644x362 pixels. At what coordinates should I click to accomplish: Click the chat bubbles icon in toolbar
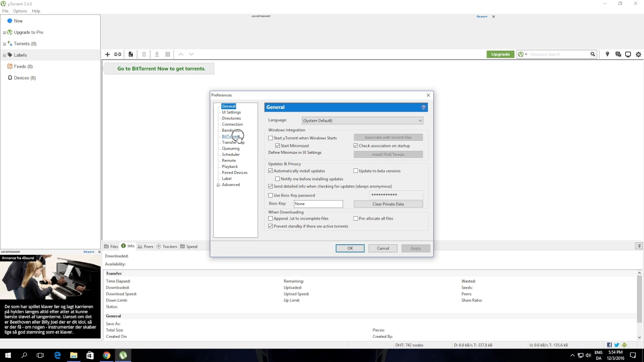pos(618,54)
